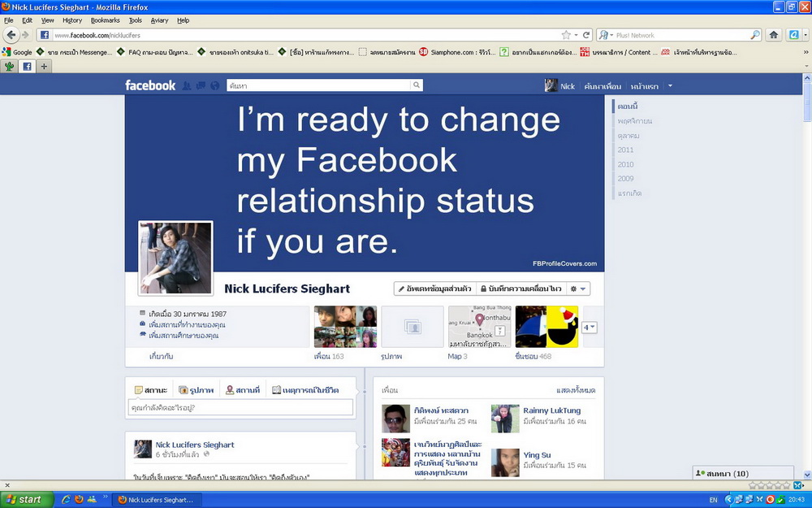
Task: Open the Edit menu
Action: [27, 20]
